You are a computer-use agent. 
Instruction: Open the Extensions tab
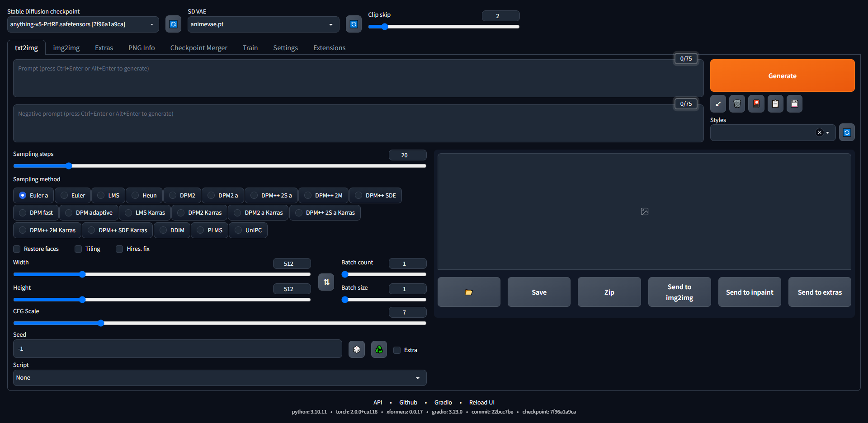pyautogui.click(x=329, y=47)
